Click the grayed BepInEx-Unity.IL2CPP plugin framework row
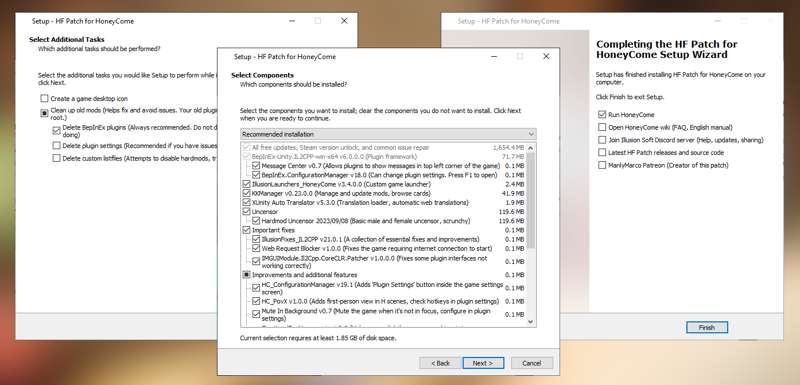 pos(384,157)
